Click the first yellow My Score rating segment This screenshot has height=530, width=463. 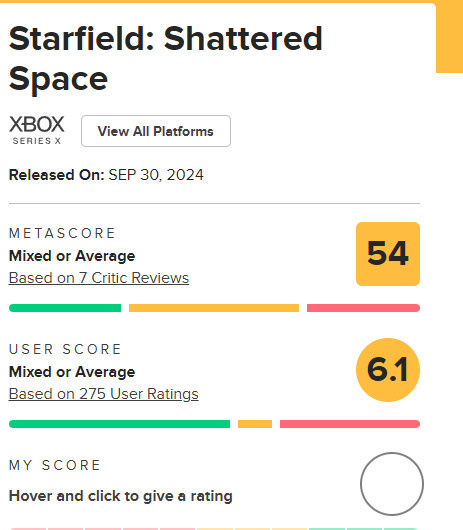[x=215, y=529]
